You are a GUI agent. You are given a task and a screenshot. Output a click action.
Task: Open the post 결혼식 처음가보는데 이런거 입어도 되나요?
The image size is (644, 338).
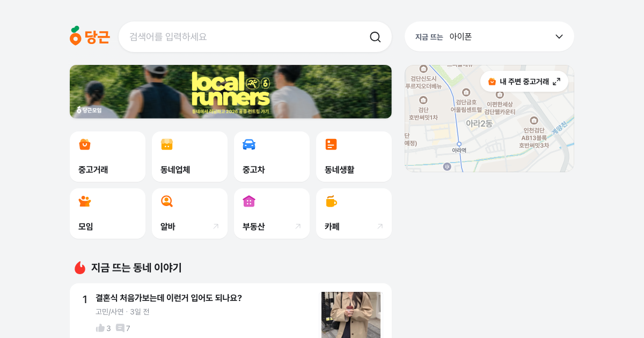click(x=169, y=298)
